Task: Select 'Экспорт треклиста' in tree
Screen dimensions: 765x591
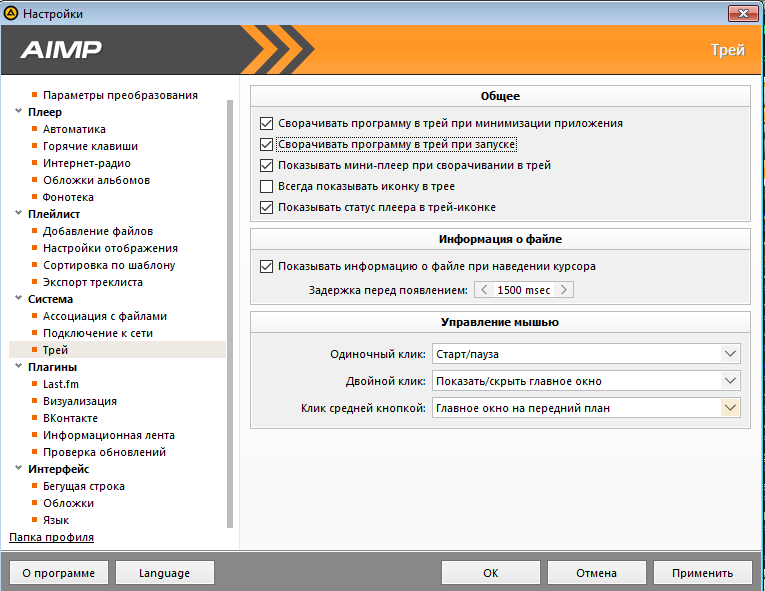Action: click(93, 282)
